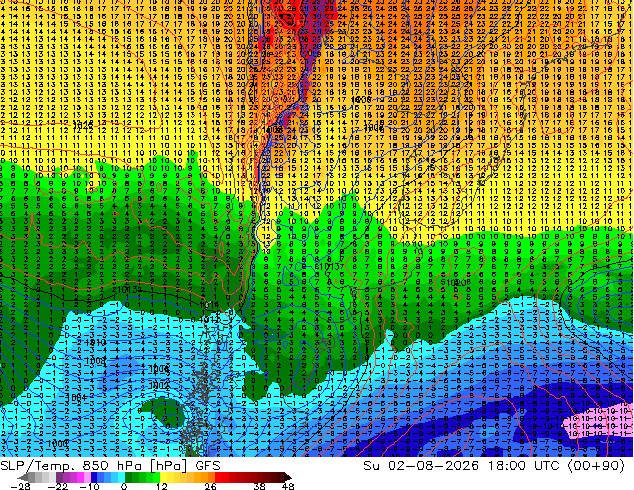Click the '(00+90)' forecast hour label
The height and width of the screenshot is (490, 634).
coord(596,465)
